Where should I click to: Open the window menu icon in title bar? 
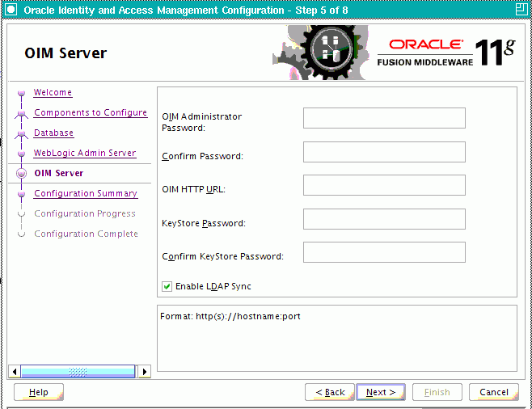click(11, 9)
